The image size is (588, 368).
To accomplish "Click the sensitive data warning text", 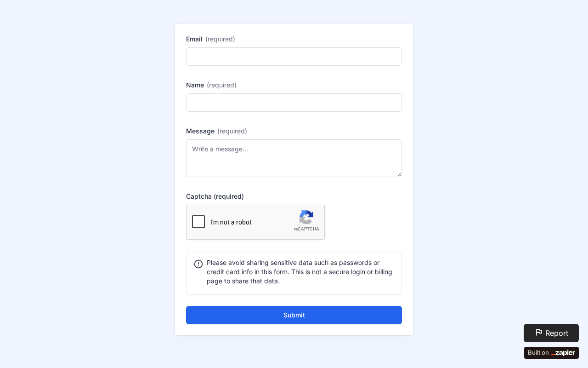I will pyautogui.click(x=300, y=272).
